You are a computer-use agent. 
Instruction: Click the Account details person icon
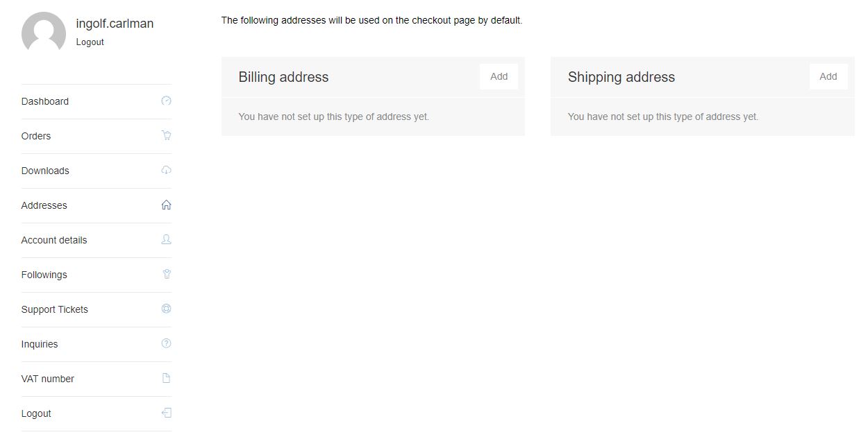[166, 240]
